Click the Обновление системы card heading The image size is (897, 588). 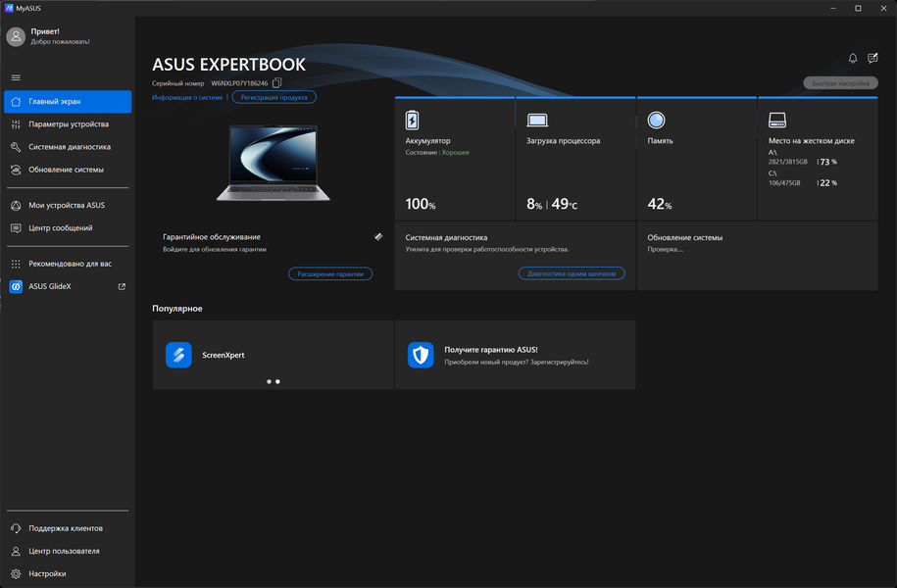[685, 237]
